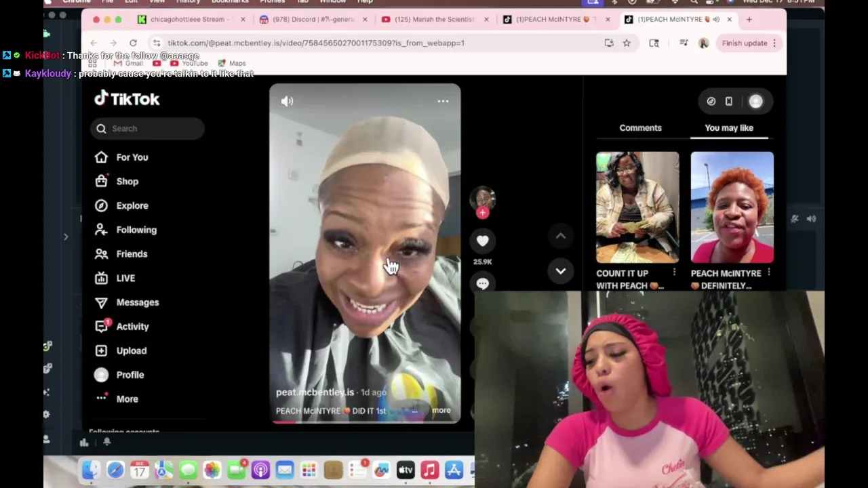868x488 pixels.
Task: Bookmark this page with the star icon
Action: click(627, 43)
